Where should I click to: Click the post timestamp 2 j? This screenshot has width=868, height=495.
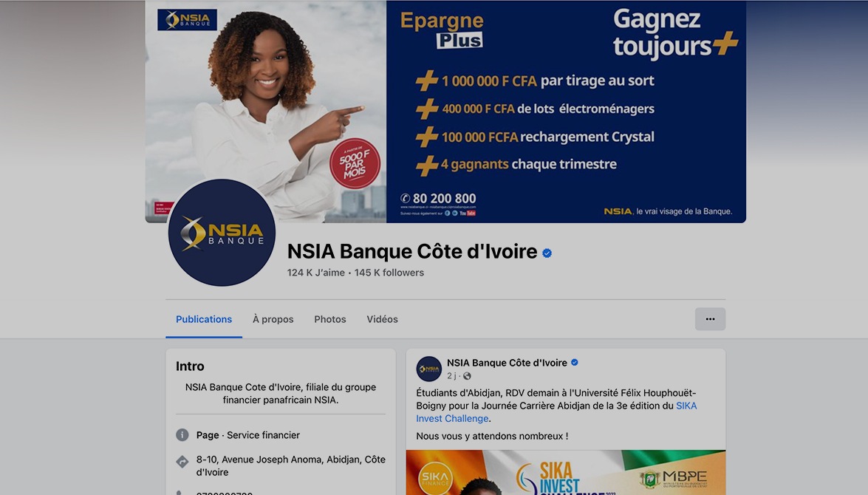(451, 376)
